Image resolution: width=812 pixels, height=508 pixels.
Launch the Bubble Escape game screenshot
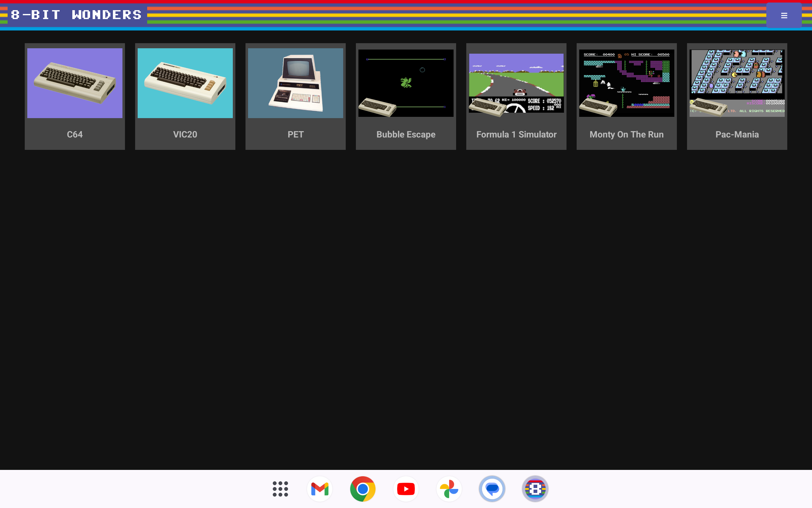406,83
